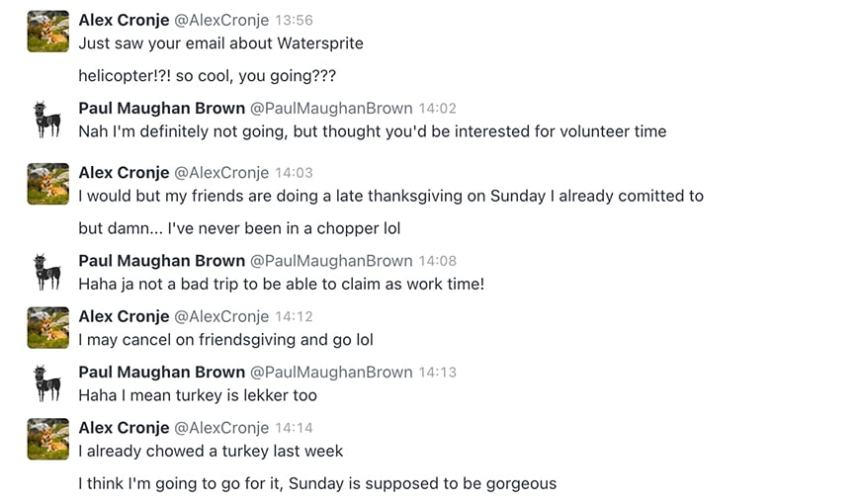
Task: Select Paul's avatar next to the 14:08 message
Action: 47,272
